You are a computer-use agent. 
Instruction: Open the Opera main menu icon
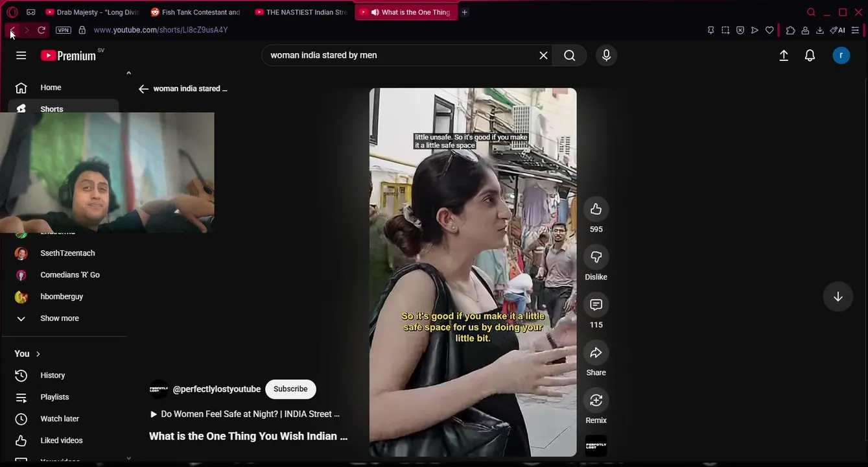[12, 12]
